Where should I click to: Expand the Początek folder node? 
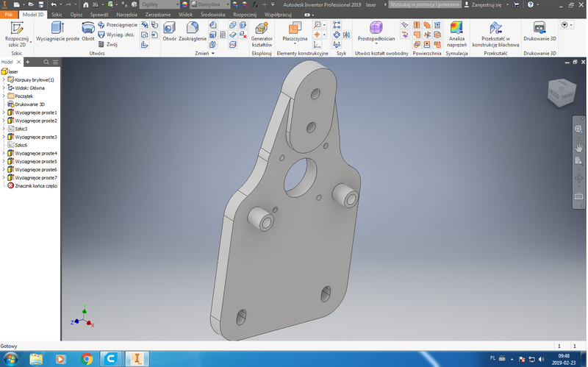point(4,96)
